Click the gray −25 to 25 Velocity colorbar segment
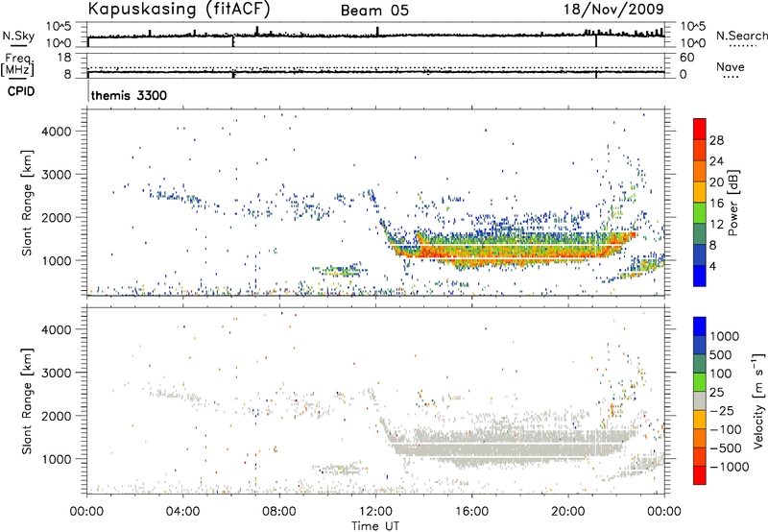 click(700, 400)
